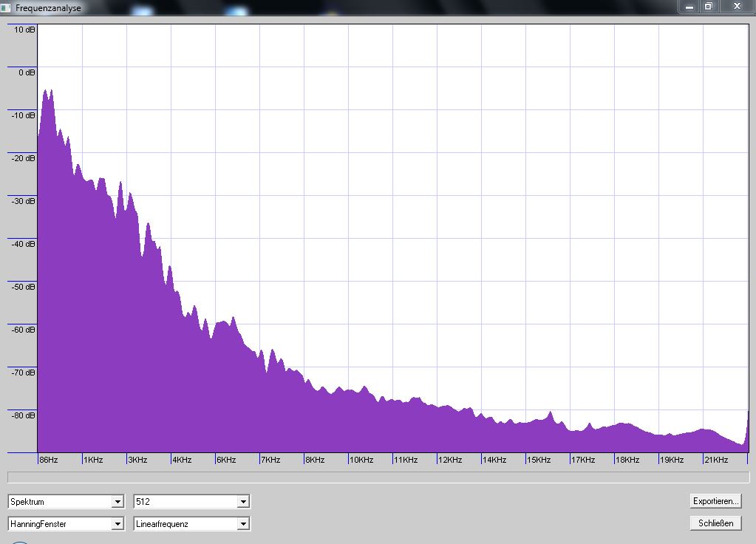Open the HanningFenster window function dropdown
Screen dimensions: 756x544
66,524
